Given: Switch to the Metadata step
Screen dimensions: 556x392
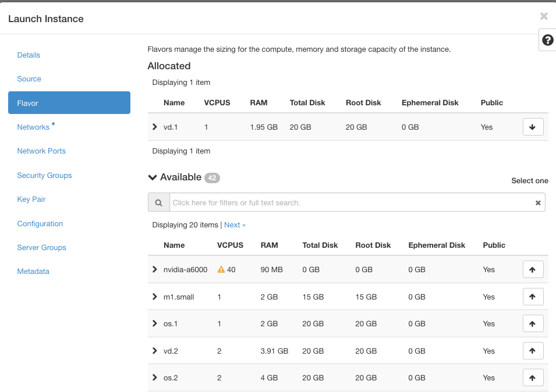Looking at the screenshot, I should click(33, 271).
